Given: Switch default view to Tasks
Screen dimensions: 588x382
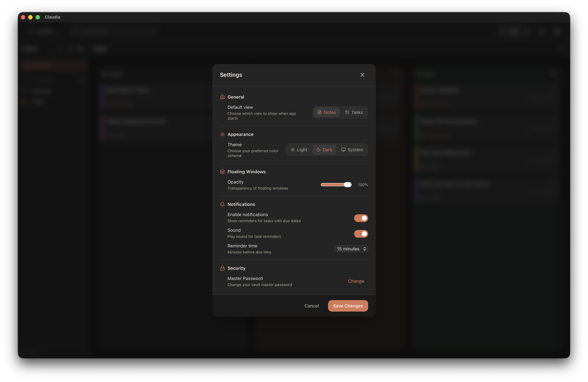Looking at the screenshot, I should [354, 112].
